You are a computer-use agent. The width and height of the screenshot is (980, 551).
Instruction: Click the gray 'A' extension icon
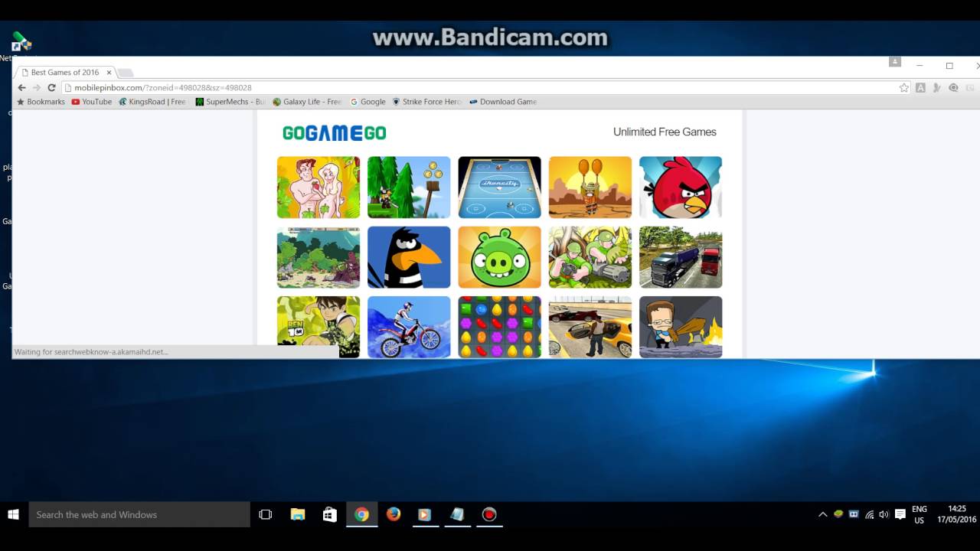pos(920,88)
